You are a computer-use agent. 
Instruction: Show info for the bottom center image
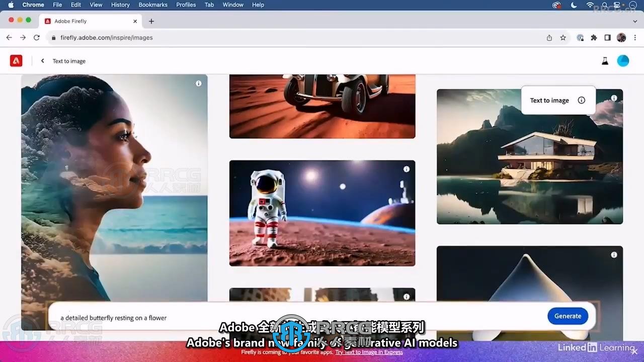click(x=407, y=297)
